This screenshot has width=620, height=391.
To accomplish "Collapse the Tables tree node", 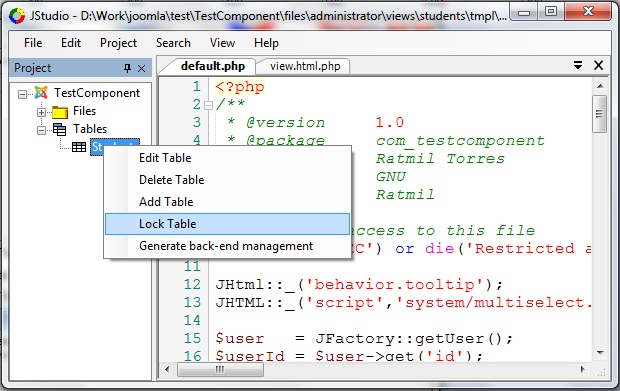I will 41,130.
